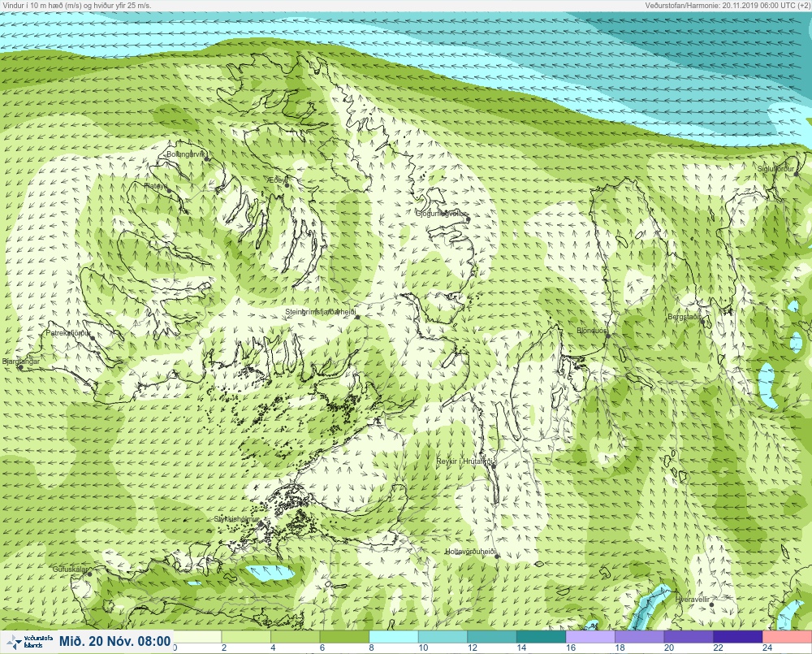Select the 2–4 m/s light green legend swatch
This screenshot has height=654, width=812.
click(246, 636)
